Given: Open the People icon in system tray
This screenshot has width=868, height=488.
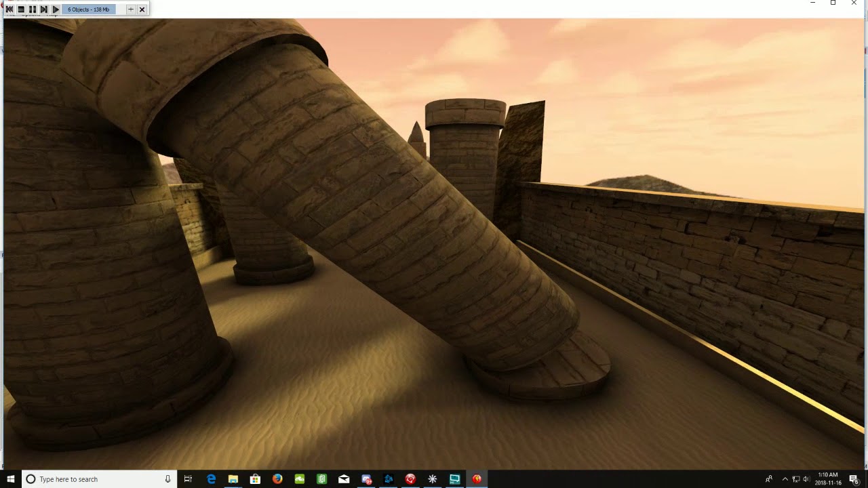Looking at the screenshot, I should (768, 479).
